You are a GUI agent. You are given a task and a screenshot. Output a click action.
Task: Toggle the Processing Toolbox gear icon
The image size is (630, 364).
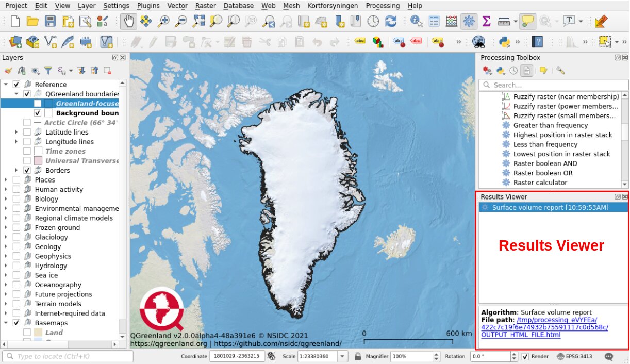click(x=469, y=21)
